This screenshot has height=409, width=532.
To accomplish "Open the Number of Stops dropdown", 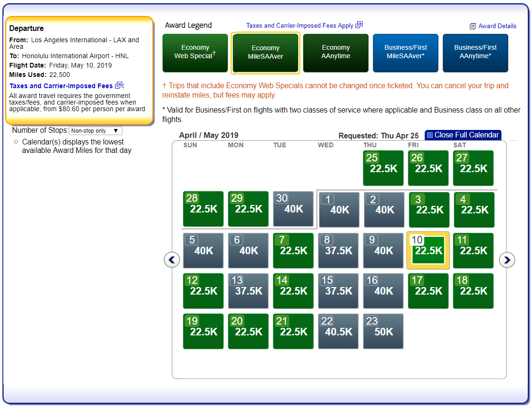I will coord(95,131).
